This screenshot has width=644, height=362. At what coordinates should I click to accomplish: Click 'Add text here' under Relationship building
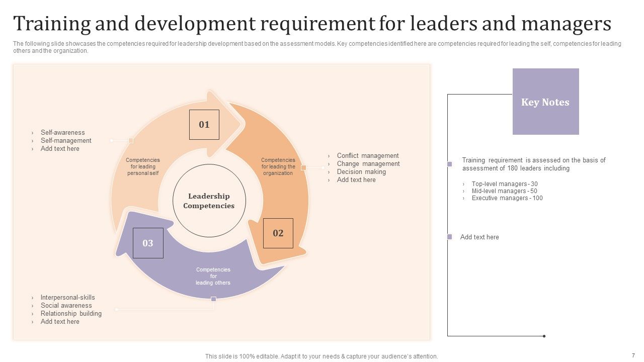(x=60, y=322)
